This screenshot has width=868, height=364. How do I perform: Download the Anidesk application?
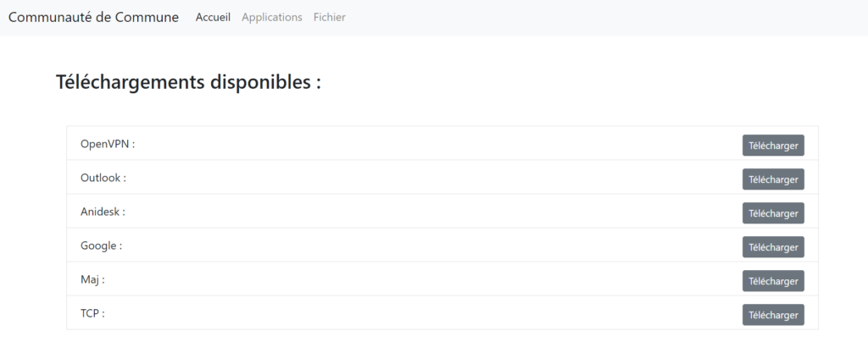point(773,213)
